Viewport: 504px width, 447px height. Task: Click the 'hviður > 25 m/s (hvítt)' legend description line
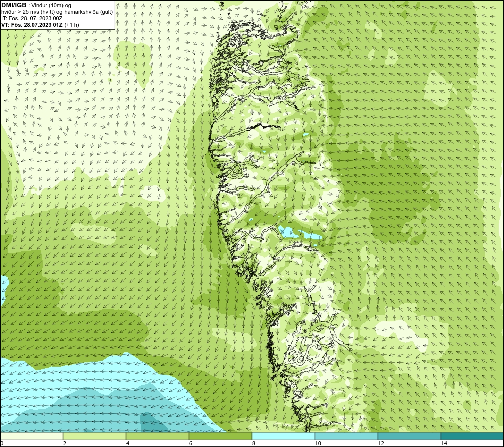[x=57, y=12]
